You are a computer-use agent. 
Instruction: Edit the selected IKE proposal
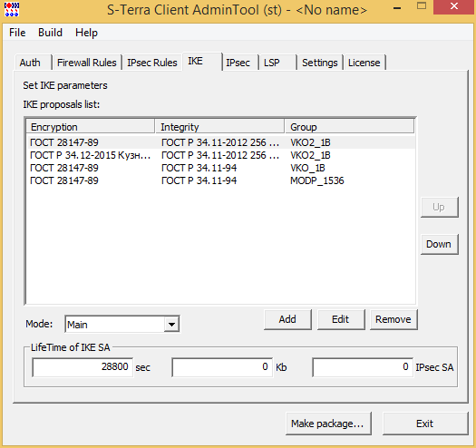[341, 319]
